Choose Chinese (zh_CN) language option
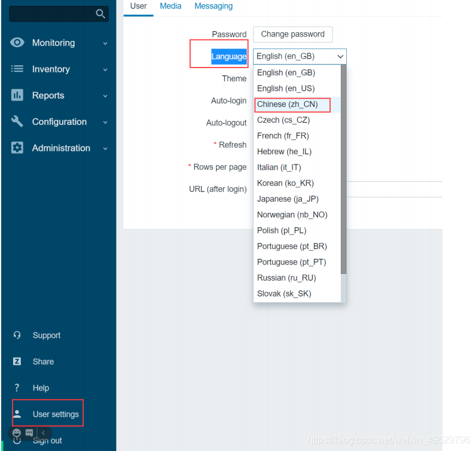The height and width of the screenshot is (451, 476). [297, 105]
